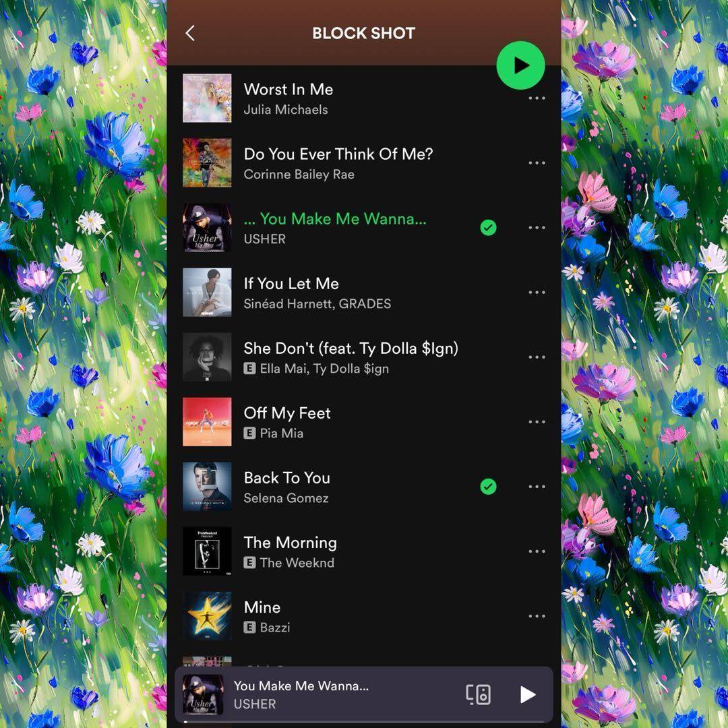Open the connect to device icon
Image resolution: width=728 pixels, height=728 pixels.
[x=478, y=694]
